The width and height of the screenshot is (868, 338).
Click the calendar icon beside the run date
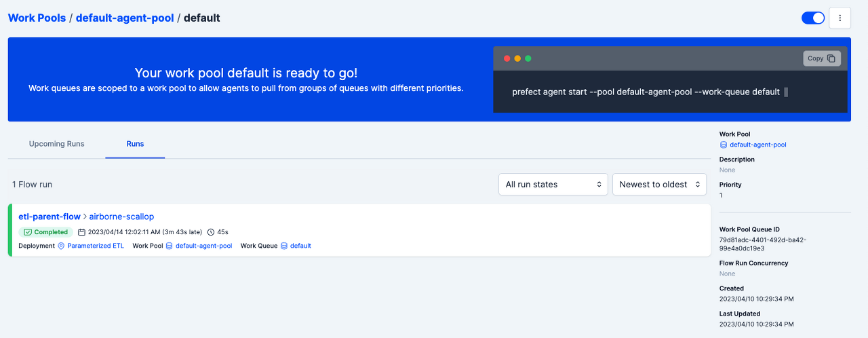pos(82,232)
